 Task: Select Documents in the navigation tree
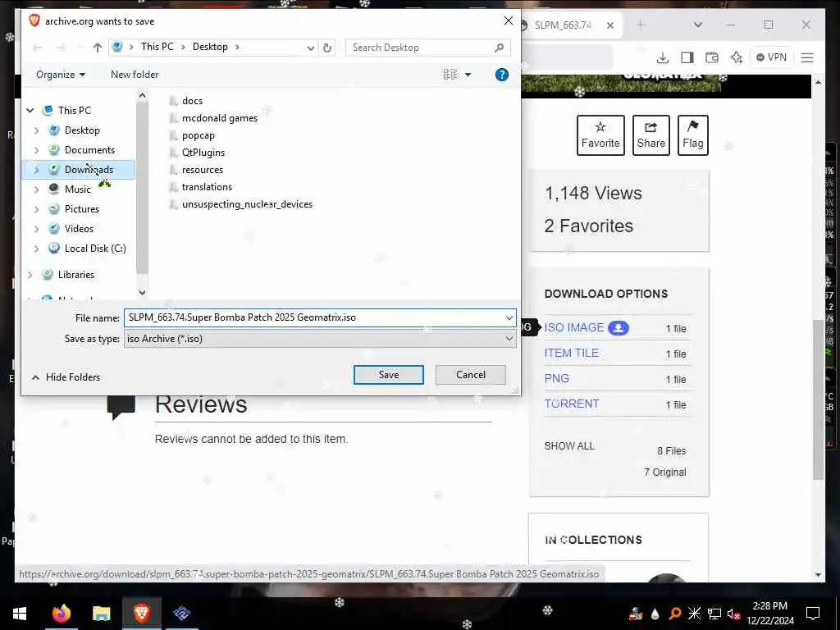89,150
